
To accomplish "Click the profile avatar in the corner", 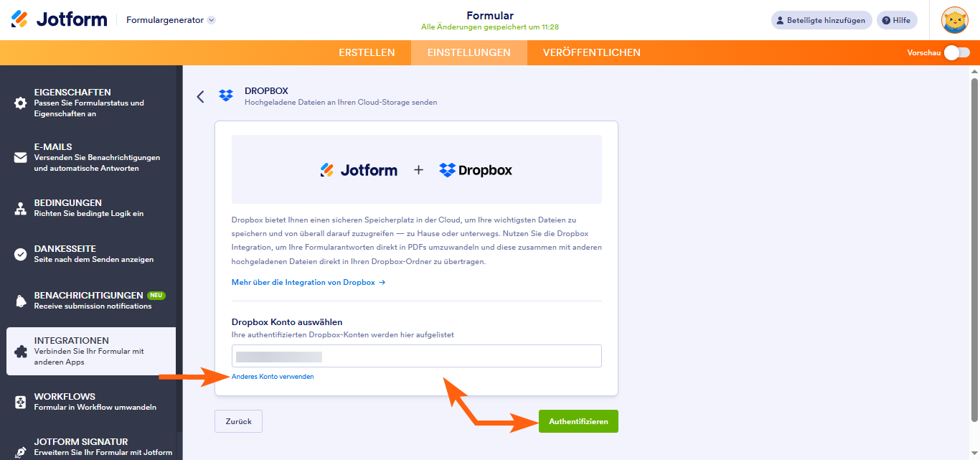I will [x=954, y=19].
